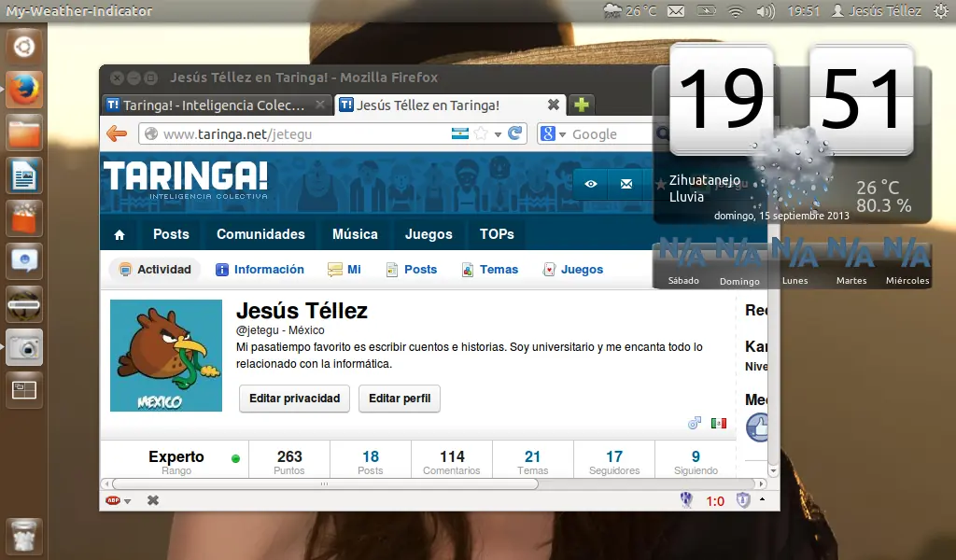Click the crest icon beside the 1:0 score
956x560 pixels.
[x=686, y=499]
